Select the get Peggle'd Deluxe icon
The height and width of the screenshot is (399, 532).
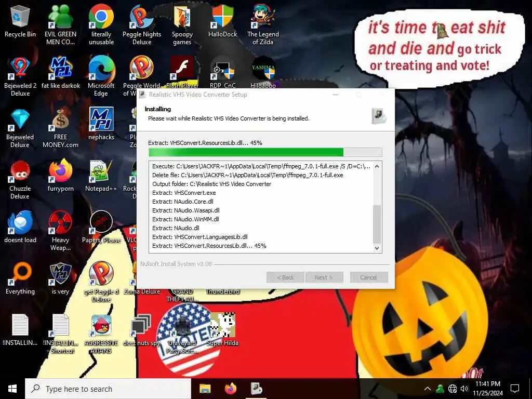click(101, 282)
